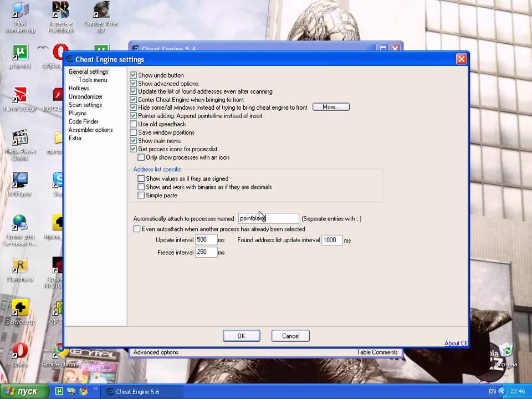Switch to Cheat Engine 5.6 taskbar button
Viewport: 532px width, 399px height.
click(x=142, y=392)
